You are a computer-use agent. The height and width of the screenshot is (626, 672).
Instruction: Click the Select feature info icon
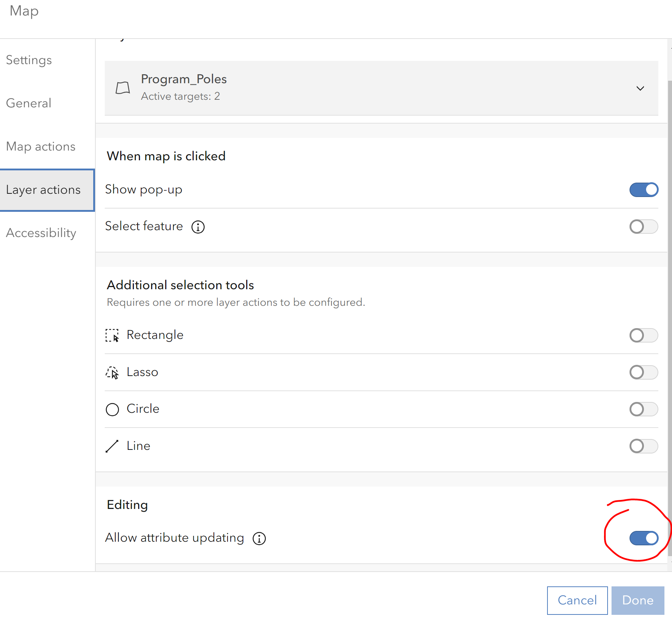pos(198,227)
